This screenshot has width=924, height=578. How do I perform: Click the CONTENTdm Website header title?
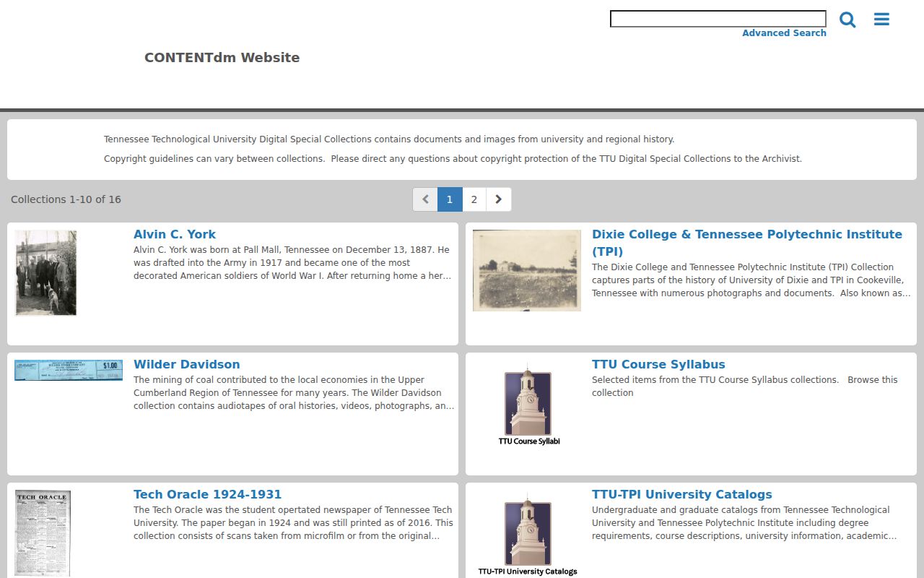pyautogui.click(x=222, y=58)
